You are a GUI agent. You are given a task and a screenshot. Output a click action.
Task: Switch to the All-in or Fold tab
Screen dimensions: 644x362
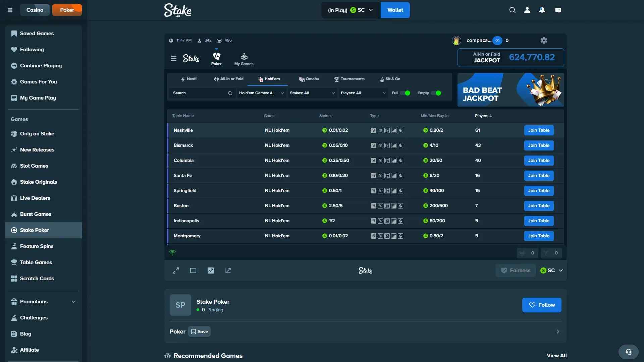(x=229, y=79)
